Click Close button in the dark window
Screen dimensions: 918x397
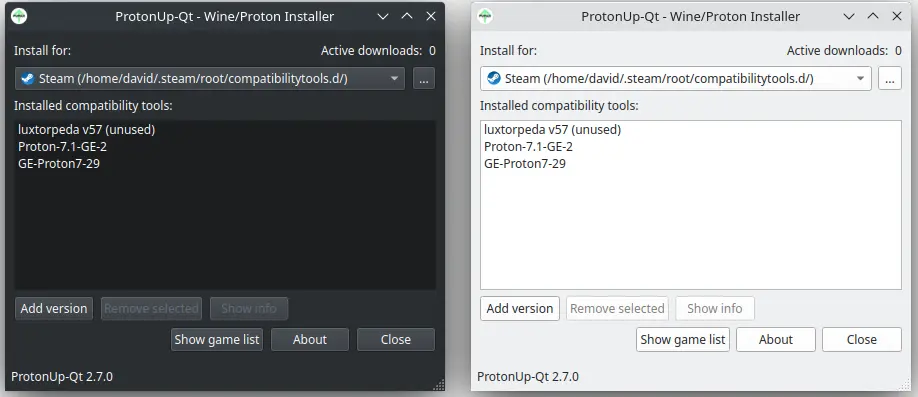[396, 340]
